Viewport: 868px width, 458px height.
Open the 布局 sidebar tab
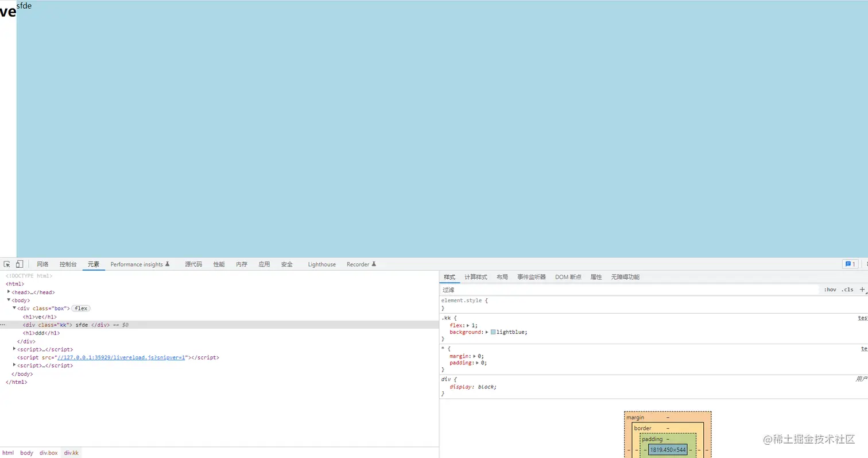(x=502, y=277)
